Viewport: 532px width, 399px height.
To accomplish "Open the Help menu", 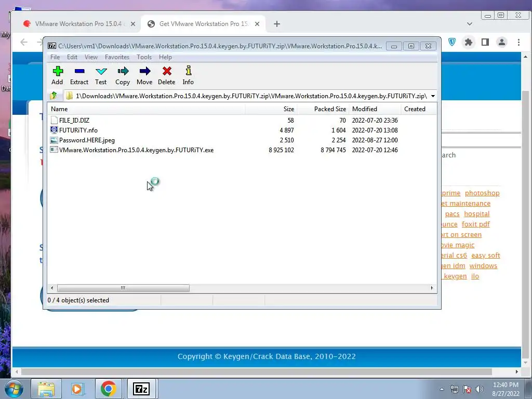I will coord(165,57).
